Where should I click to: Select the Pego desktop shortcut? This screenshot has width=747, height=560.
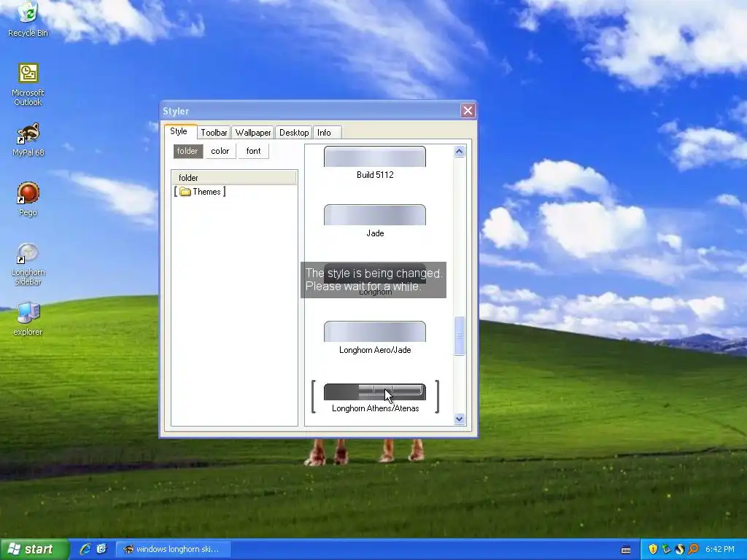pos(28,199)
